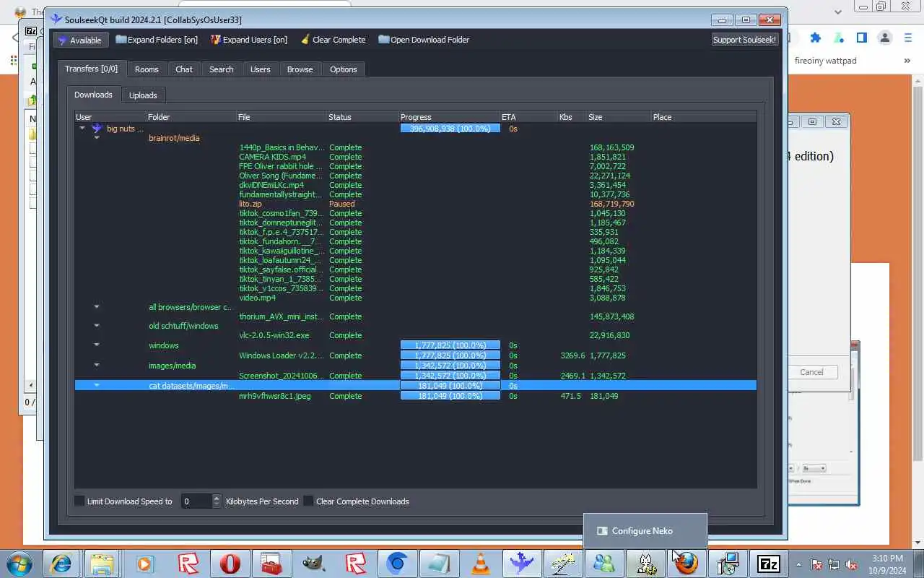Switch to the Chat tab
Viewport: 924px width, 578px height.
184,69
